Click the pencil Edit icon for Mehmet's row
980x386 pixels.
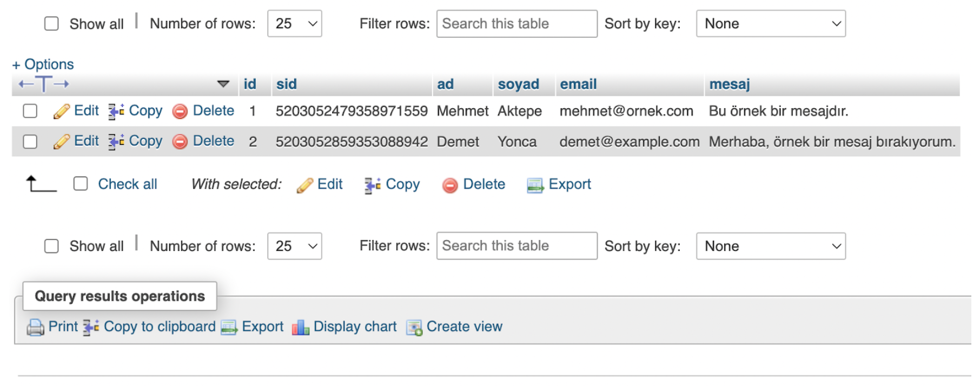[62, 111]
